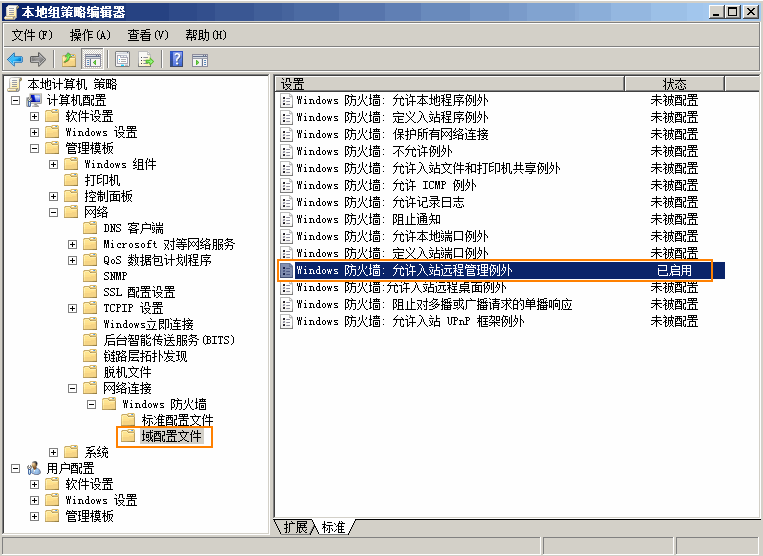Expand the TCPIP 设置 node
The width and height of the screenshot is (763, 556).
pos(73,308)
